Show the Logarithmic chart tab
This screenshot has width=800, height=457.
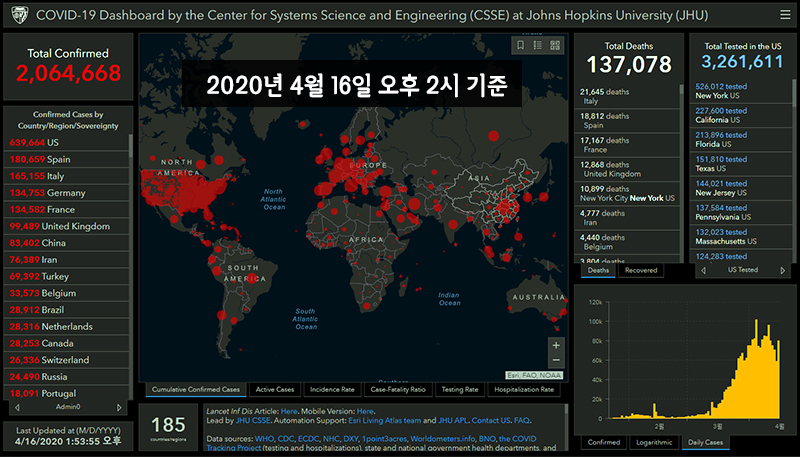654,442
